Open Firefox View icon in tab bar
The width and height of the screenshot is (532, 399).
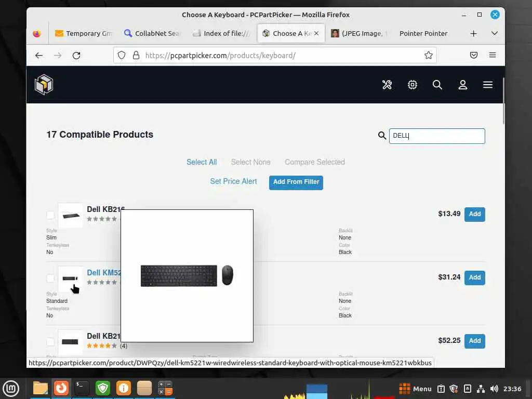click(37, 34)
